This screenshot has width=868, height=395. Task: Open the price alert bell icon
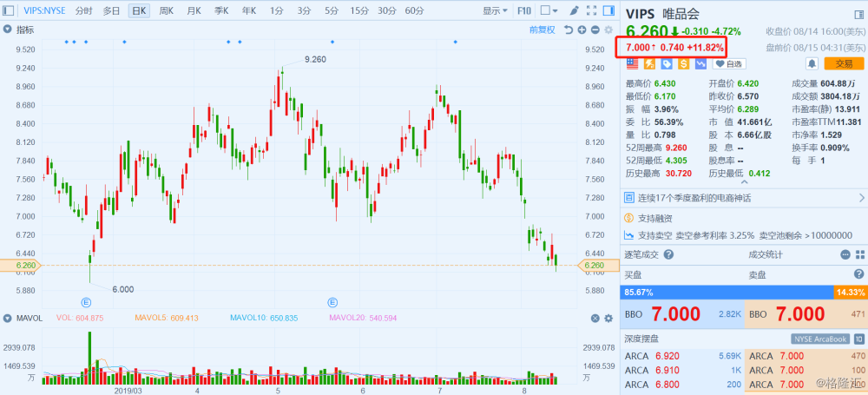[x=812, y=63]
